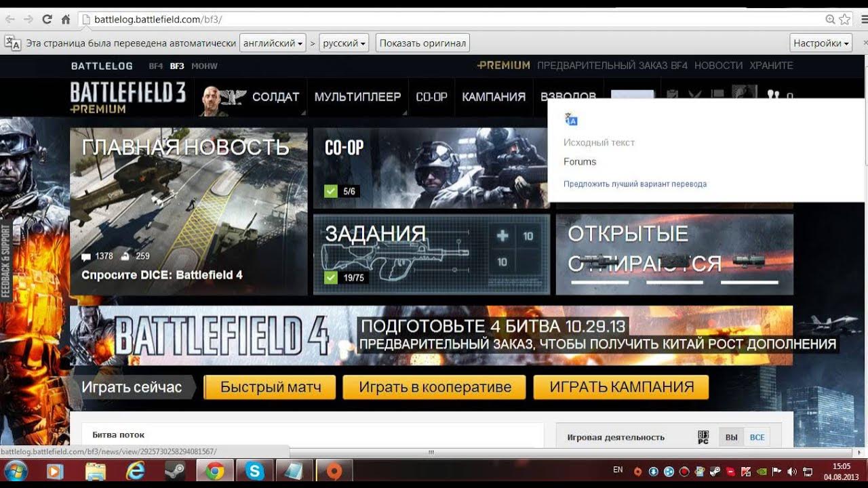Open Internet Explorer from taskbar

point(136,471)
